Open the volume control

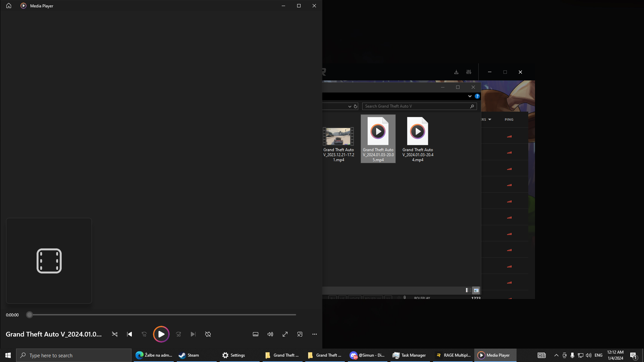pos(270,334)
